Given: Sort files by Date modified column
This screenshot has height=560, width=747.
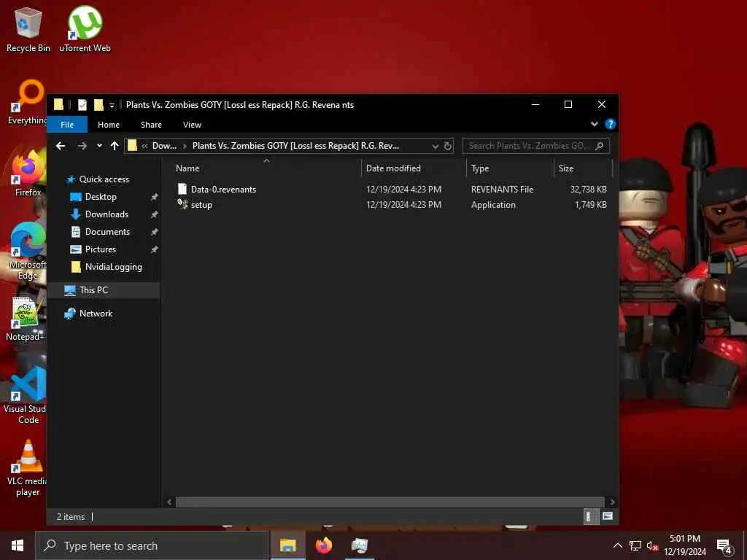Looking at the screenshot, I should coord(393,168).
